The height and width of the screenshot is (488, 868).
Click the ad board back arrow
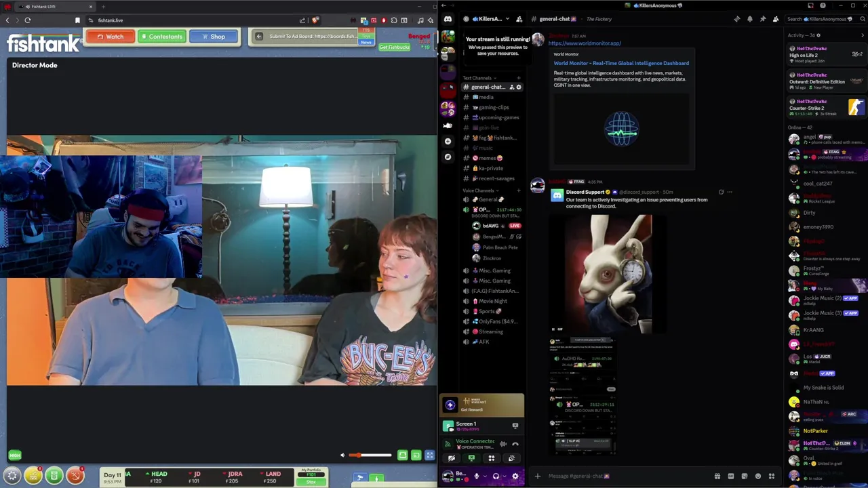pyautogui.click(x=258, y=37)
